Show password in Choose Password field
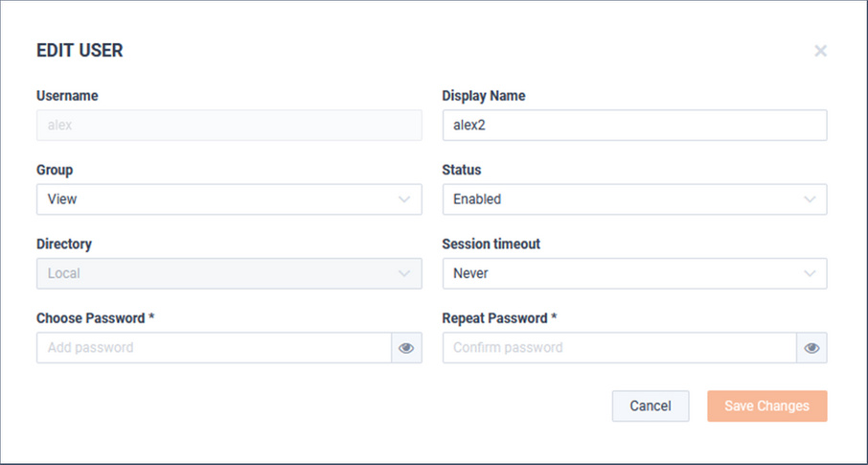This screenshot has height=465, width=868. coord(406,348)
